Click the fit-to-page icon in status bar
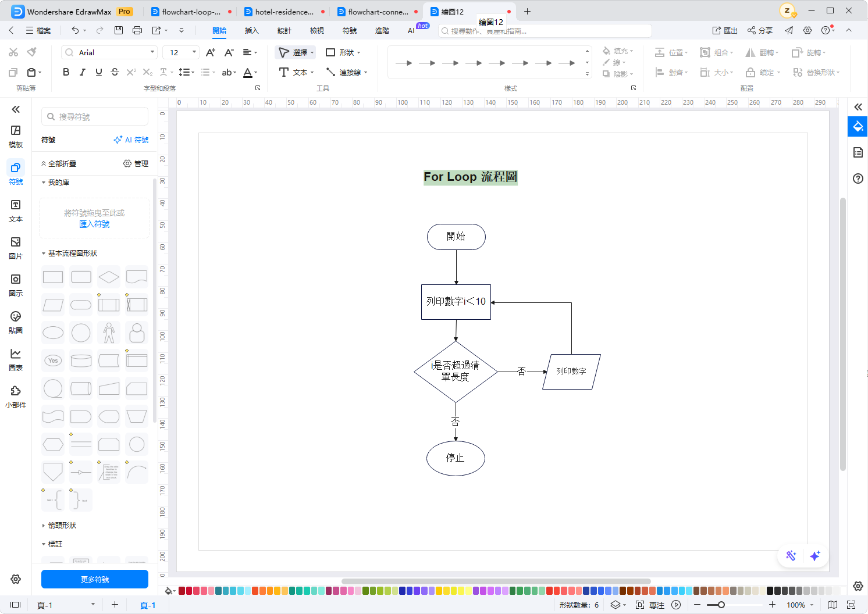The width and height of the screenshot is (868, 614). [851, 605]
